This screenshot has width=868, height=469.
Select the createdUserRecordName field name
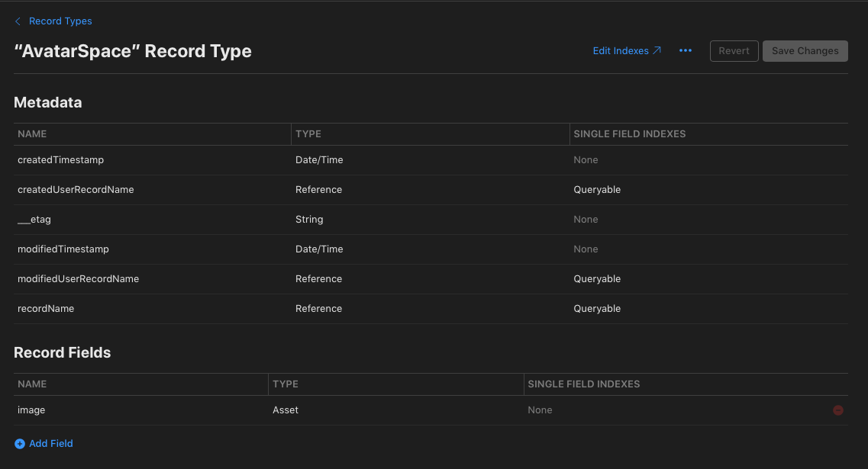pyautogui.click(x=76, y=190)
